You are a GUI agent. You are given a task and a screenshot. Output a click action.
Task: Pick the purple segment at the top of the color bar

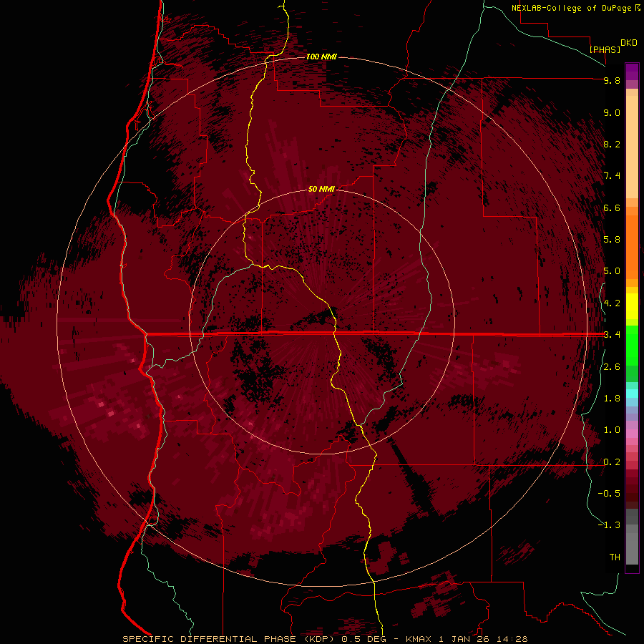click(632, 72)
